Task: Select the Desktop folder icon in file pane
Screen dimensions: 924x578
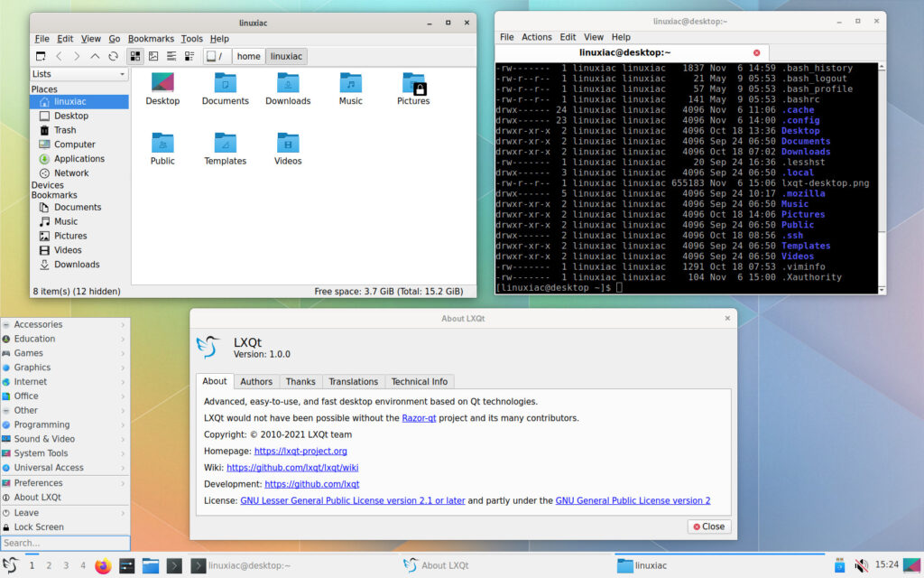Action: coord(162,89)
